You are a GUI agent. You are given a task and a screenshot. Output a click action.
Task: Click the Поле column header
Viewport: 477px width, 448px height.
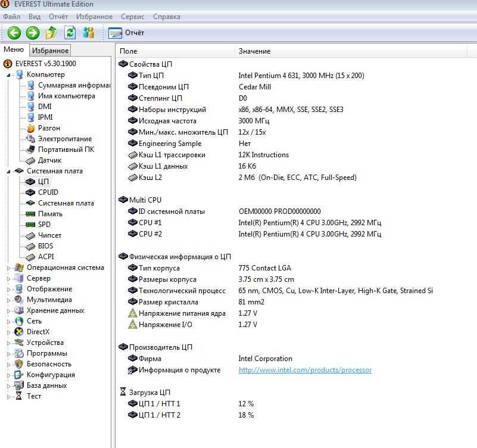point(175,51)
